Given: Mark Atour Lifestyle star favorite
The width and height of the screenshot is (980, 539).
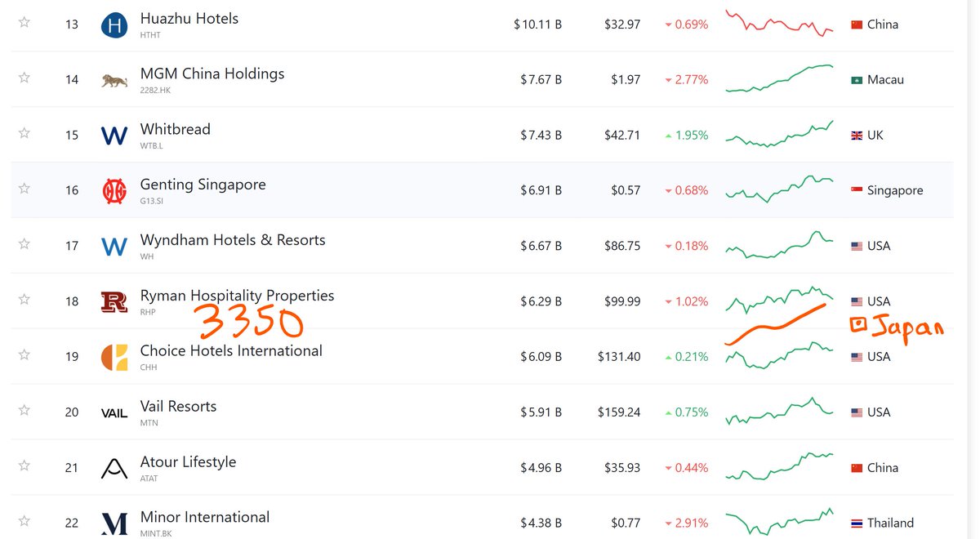Looking at the screenshot, I should 24,465.
